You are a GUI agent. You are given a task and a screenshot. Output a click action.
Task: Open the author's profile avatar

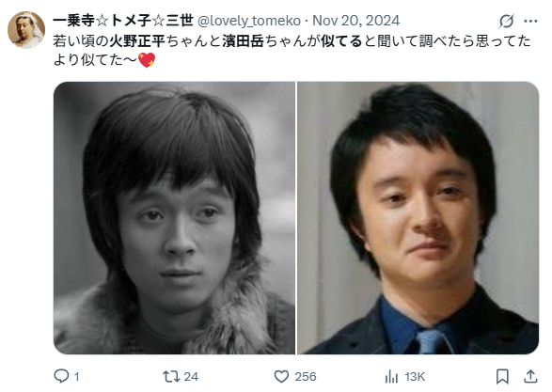pyautogui.click(x=26, y=30)
